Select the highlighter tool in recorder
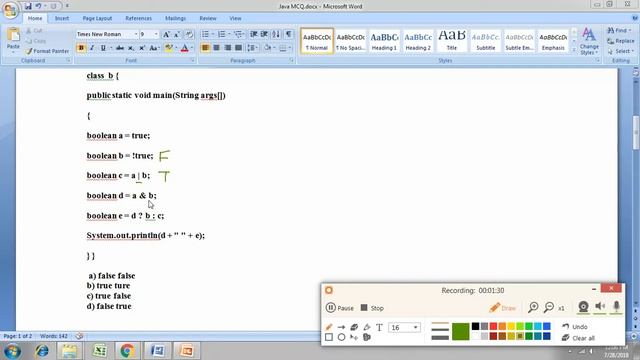 click(x=367, y=327)
